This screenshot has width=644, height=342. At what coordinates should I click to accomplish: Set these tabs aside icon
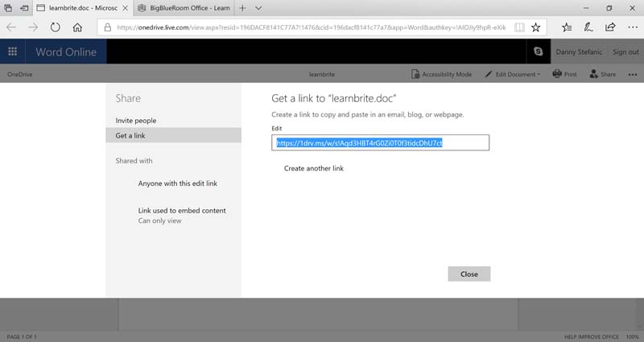[x=25, y=8]
